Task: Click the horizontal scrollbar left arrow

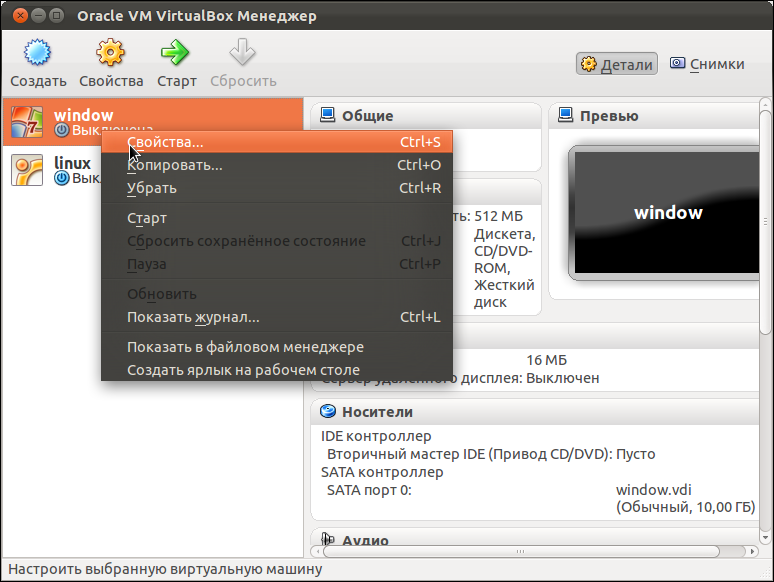Action: pyautogui.click(x=317, y=551)
